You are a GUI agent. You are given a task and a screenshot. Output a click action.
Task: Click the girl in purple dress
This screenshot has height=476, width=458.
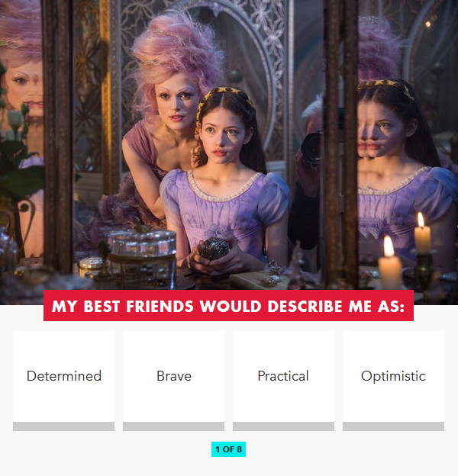coord(225,182)
